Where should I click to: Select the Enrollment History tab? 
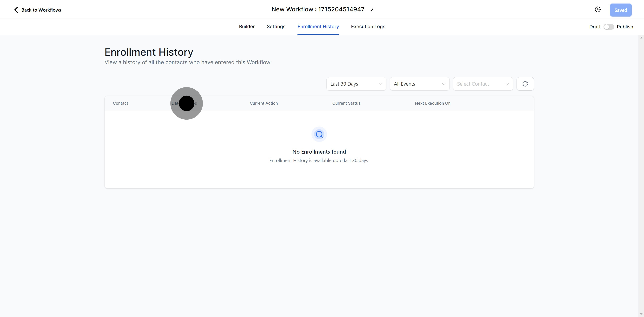click(x=318, y=27)
